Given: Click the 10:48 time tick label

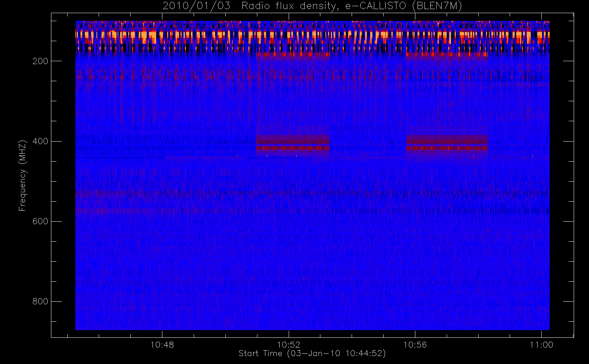Looking at the screenshot, I should pyautogui.click(x=162, y=345).
